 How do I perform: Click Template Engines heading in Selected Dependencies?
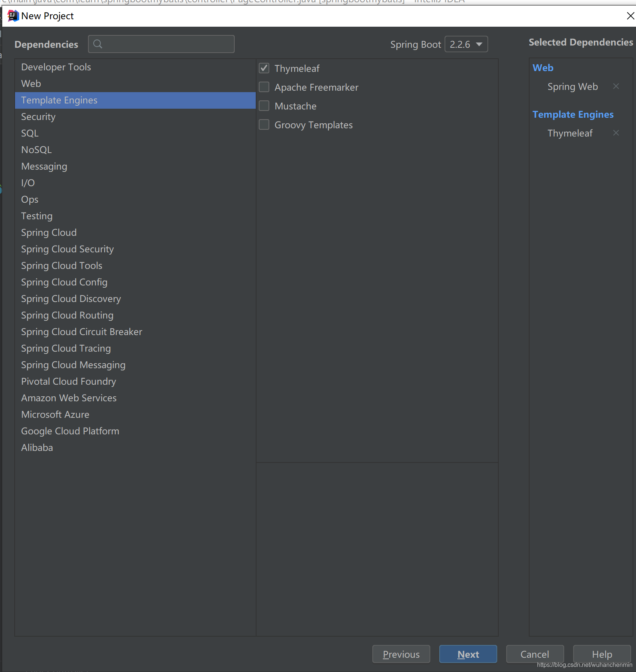coord(573,115)
